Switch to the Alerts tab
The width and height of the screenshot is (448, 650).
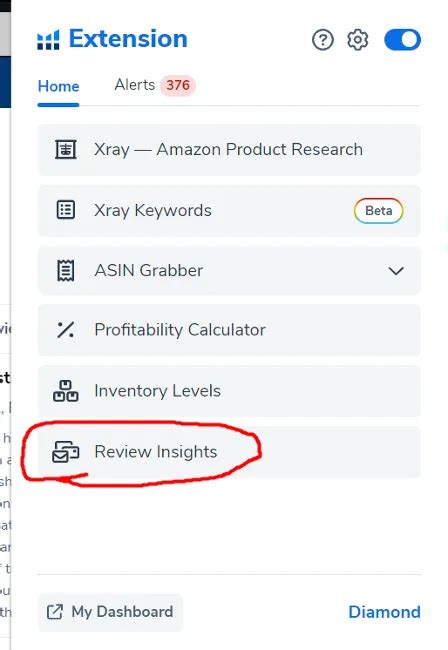point(135,85)
